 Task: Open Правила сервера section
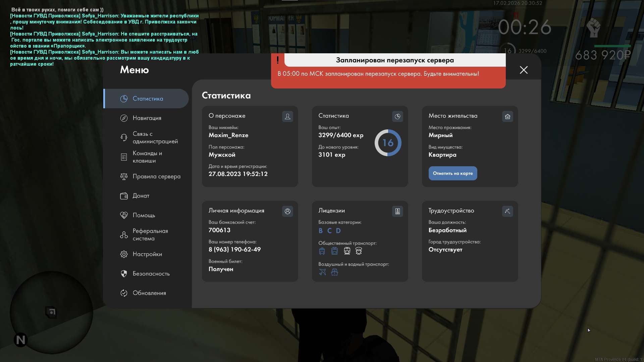pyautogui.click(x=156, y=176)
